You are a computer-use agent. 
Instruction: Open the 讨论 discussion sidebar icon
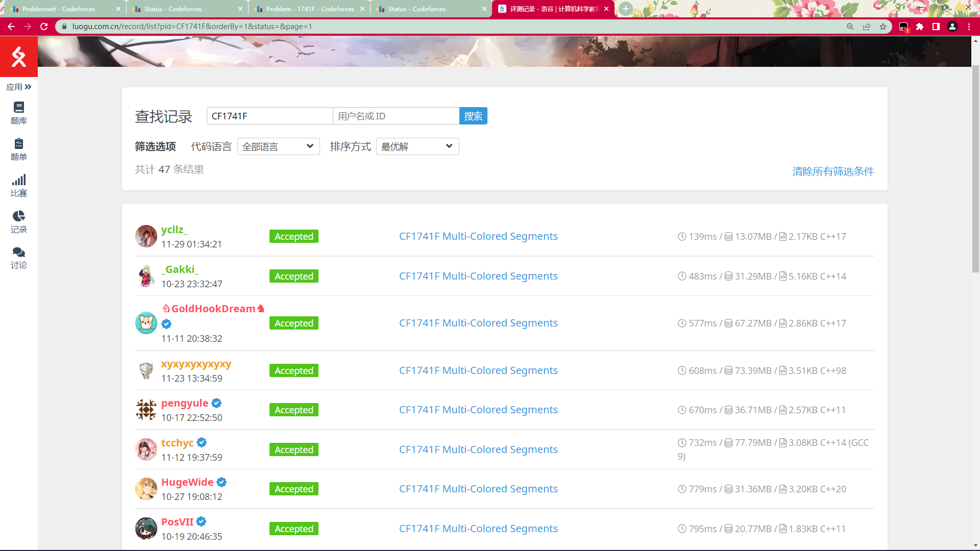pos(19,258)
